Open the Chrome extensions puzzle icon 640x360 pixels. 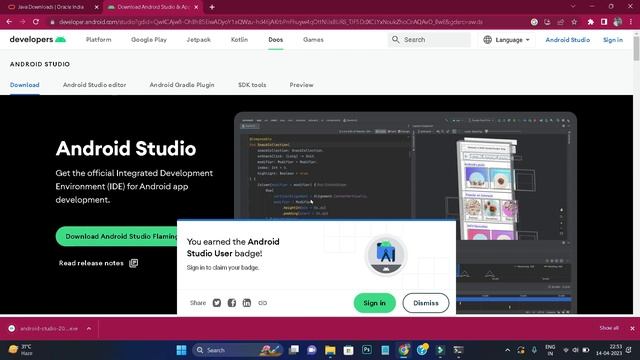(590, 22)
